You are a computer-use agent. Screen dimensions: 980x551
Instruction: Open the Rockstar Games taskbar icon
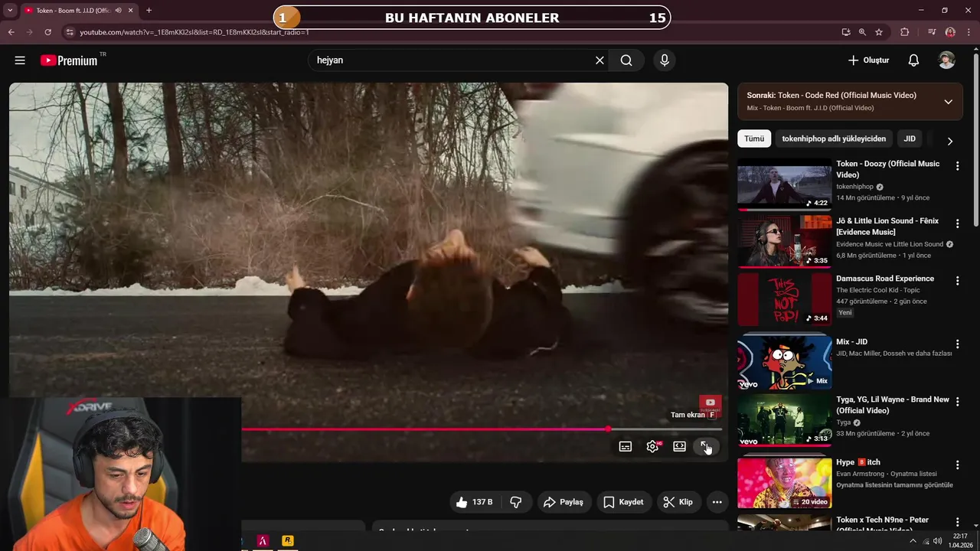(288, 540)
